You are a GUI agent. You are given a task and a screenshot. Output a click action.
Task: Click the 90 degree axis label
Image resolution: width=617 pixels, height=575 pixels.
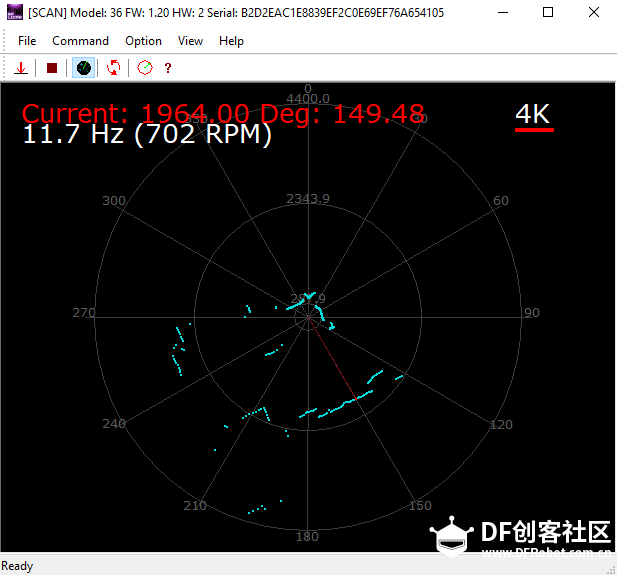[532, 312]
